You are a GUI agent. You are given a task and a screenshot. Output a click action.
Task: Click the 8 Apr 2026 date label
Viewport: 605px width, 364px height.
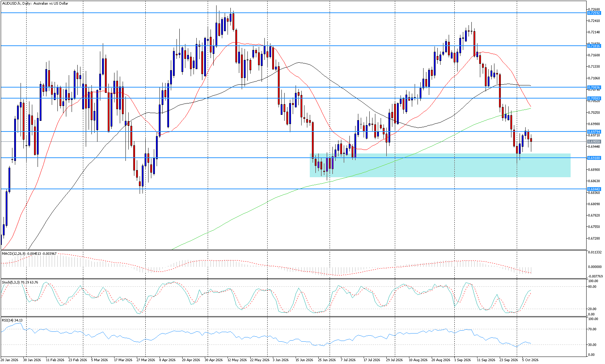168,360
